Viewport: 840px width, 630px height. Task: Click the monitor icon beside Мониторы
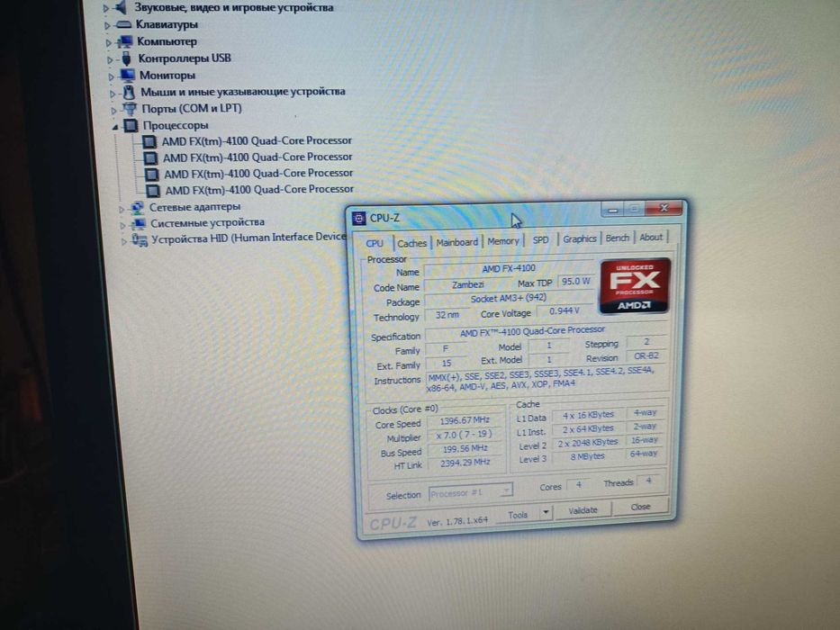click(128, 75)
